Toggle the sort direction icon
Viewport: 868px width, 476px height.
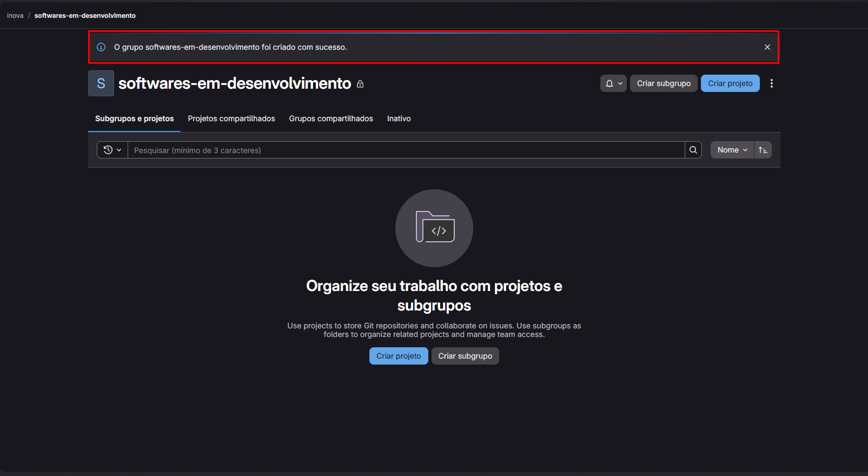point(763,150)
